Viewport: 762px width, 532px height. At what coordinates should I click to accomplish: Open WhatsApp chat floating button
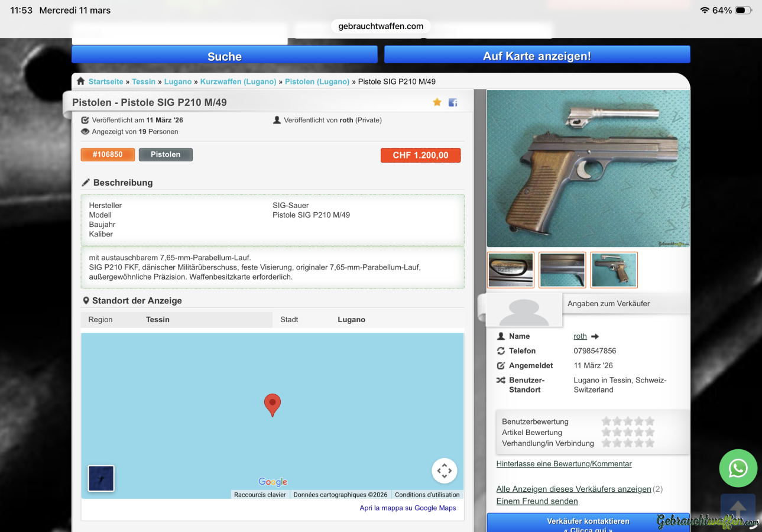(738, 468)
